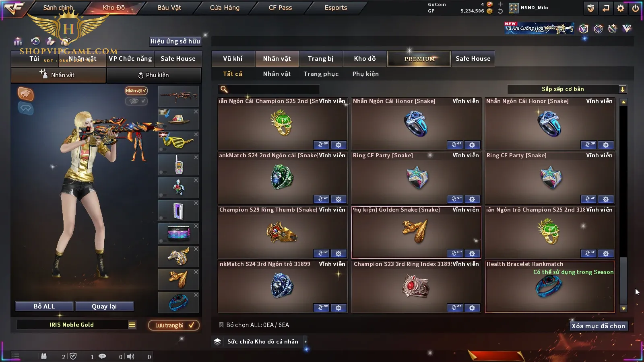Expand Sức chứa Kho đồ cá nhân arrow
644x362 pixels.
(x=305, y=341)
